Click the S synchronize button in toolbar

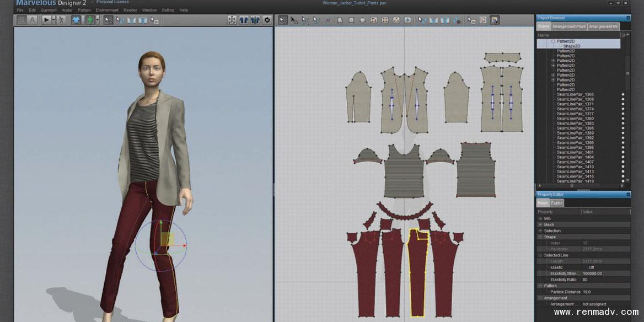(21, 20)
